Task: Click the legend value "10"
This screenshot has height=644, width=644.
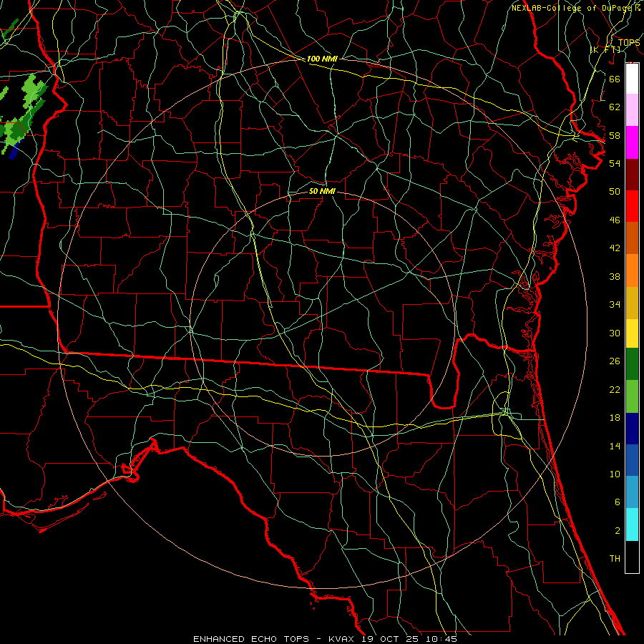Action: 615,474
